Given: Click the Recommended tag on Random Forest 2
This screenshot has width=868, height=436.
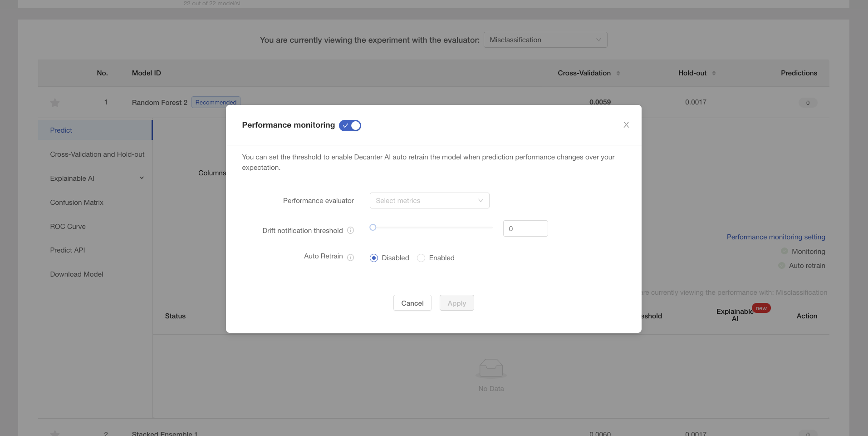Looking at the screenshot, I should [x=216, y=102].
